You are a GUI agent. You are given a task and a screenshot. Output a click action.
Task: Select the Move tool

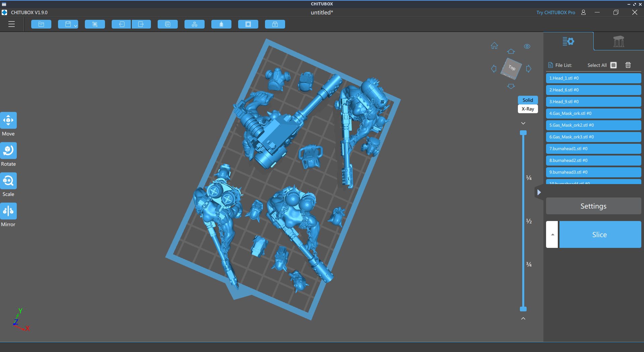coord(8,120)
